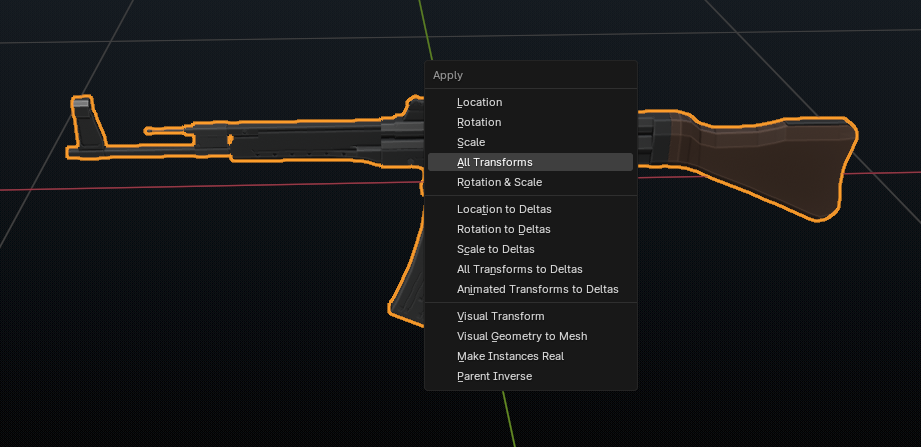Select Visual Geometry to Mesh
The image size is (921, 447).
(x=522, y=336)
